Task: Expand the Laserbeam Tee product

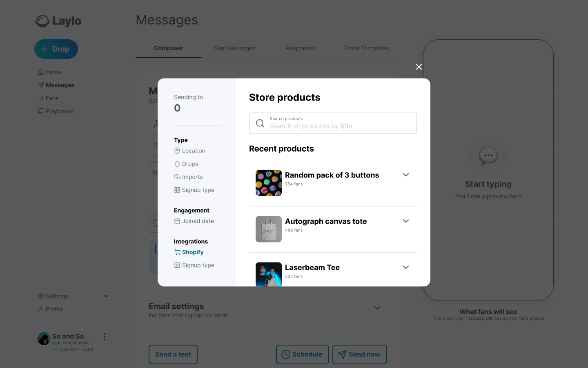Action: pos(406,267)
